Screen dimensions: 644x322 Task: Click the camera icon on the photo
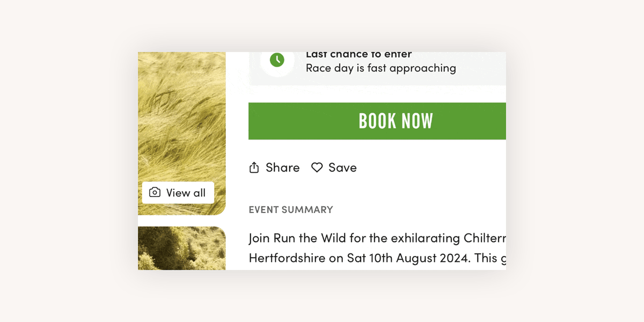[x=155, y=193]
